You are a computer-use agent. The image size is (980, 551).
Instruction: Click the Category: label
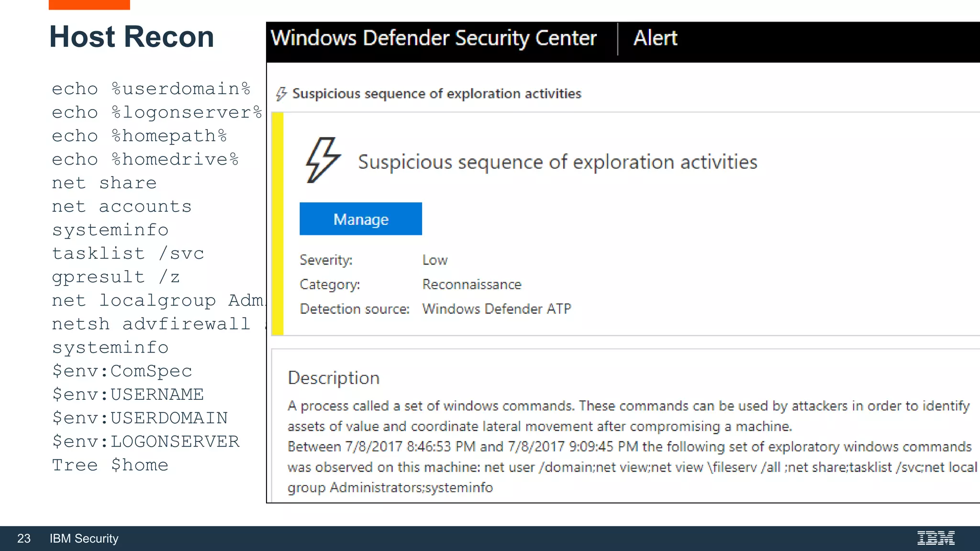click(x=330, y=285)
